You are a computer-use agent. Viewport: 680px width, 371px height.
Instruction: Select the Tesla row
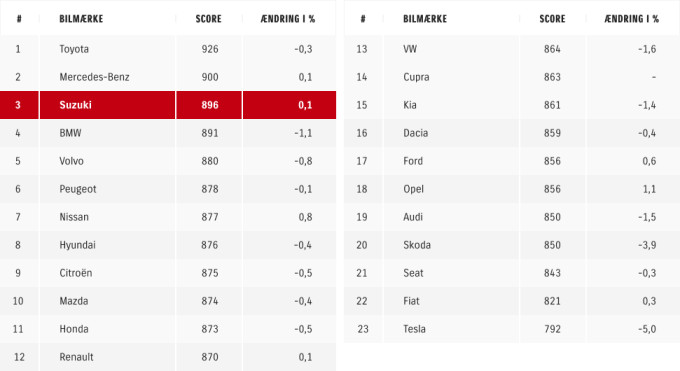coord(512,328)
